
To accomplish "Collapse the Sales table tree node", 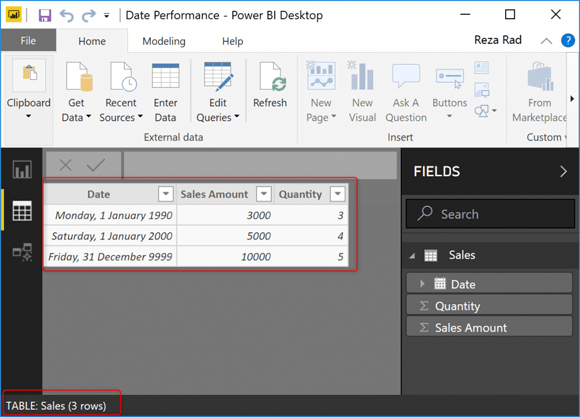I will (412, 255).
